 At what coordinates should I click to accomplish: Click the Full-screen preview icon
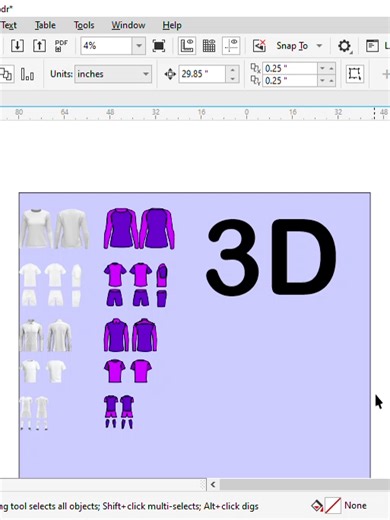[x=159, y=46]
